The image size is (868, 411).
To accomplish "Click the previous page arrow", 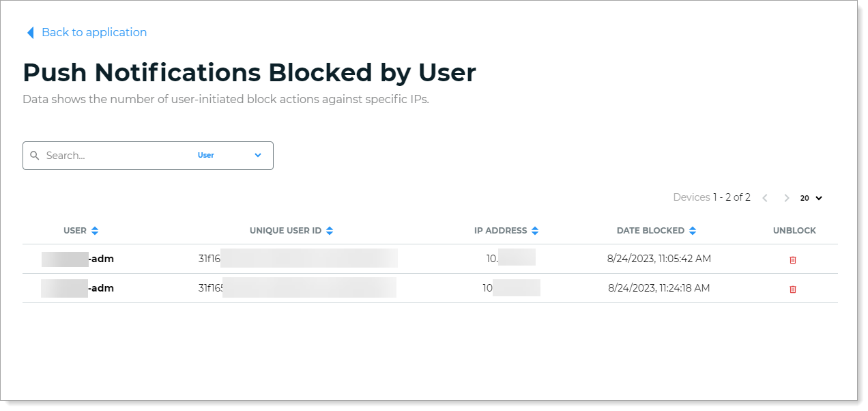I will pyautogui.click(x=764, y=197).
